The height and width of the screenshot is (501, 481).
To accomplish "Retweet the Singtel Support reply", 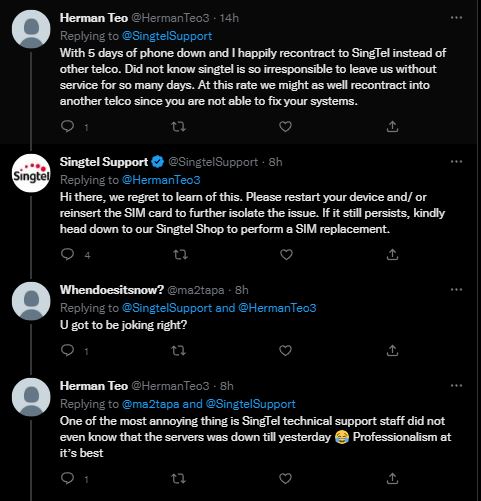I will (x=180, y=255).
